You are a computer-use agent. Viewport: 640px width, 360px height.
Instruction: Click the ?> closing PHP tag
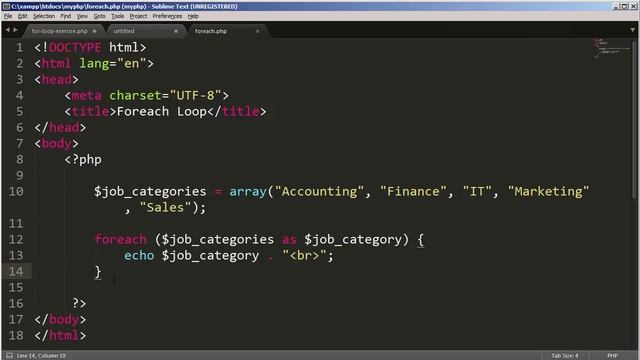79,303
